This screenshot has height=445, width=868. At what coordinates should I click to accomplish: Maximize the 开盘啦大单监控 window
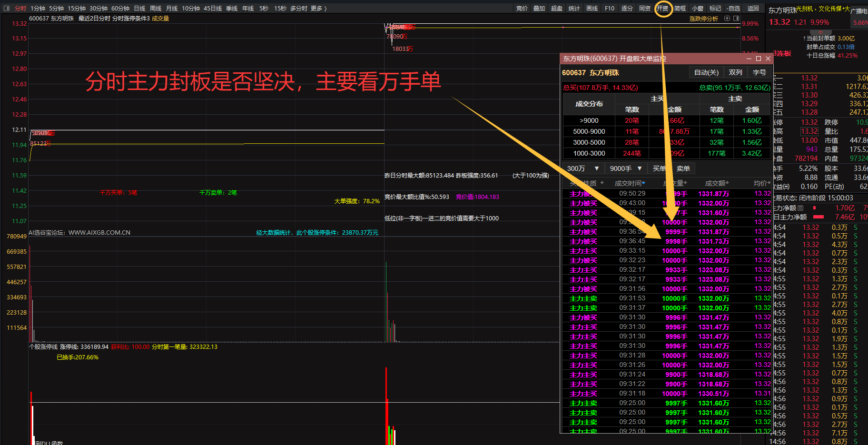click(x=759, y=59)
